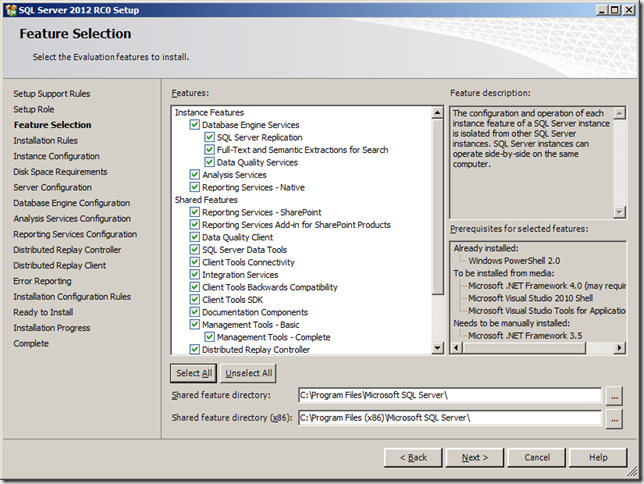
Task: Uncheck Management Tools - Basic
Action: [195, 325]
